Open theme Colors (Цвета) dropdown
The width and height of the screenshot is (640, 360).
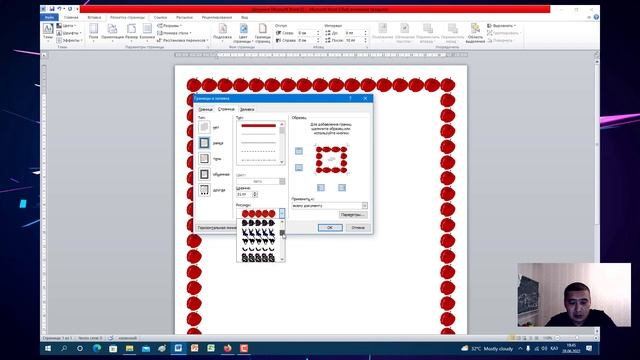coord(66,26)
